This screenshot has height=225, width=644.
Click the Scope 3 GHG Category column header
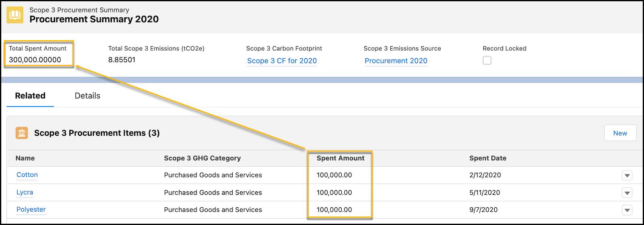pos(202,158)
